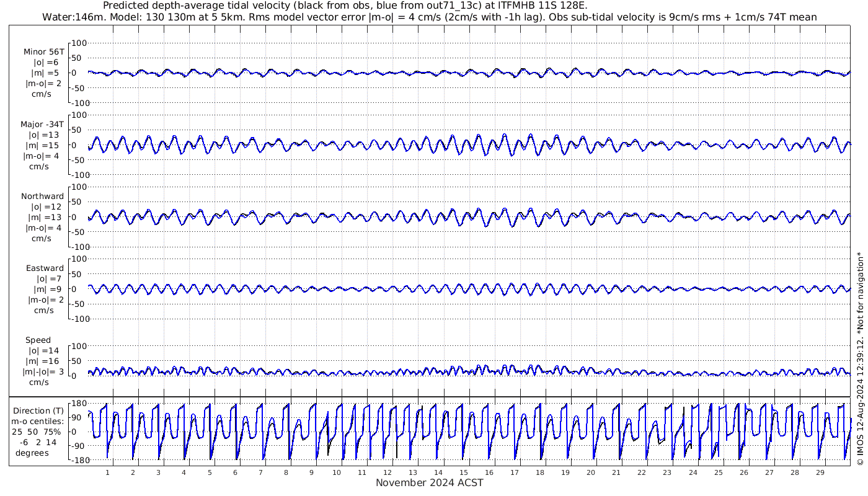The height and width of the screenshot is (496, 868).
Task: Click the '-6 2 14' centile values
Action: tap(38, 443)
